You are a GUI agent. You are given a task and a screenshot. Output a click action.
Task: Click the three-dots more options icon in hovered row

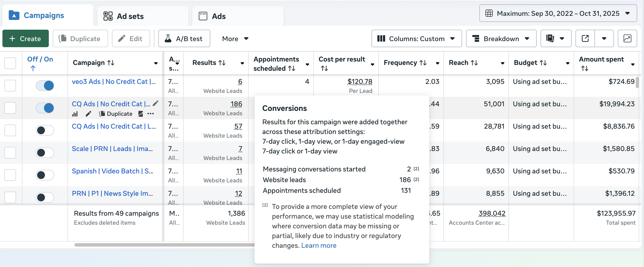click(151, 114)
